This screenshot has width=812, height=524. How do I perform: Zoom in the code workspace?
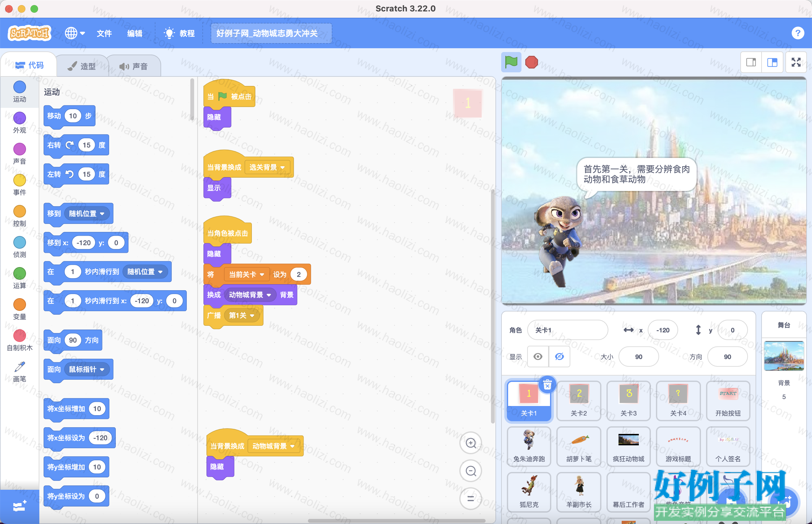[x=471, y=443]
